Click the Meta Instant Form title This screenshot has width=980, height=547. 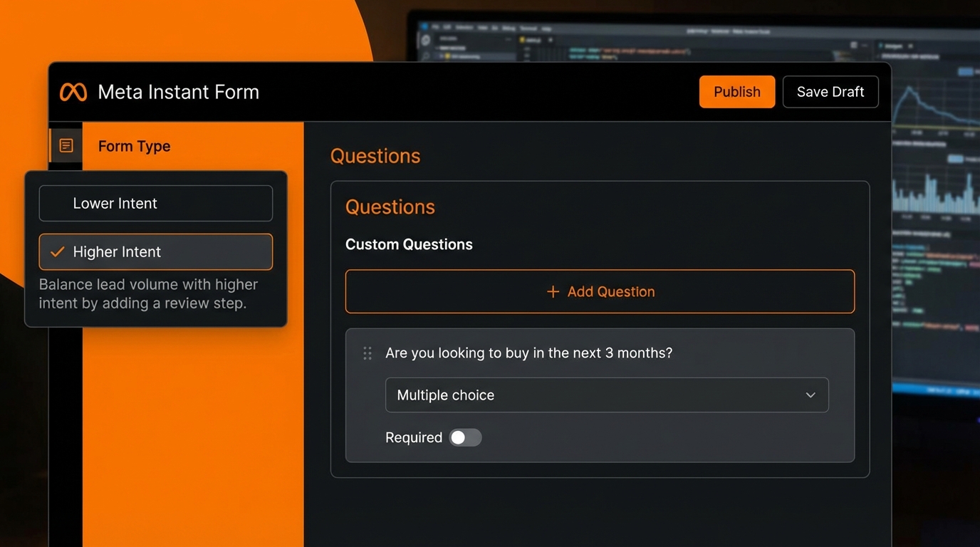178,92
